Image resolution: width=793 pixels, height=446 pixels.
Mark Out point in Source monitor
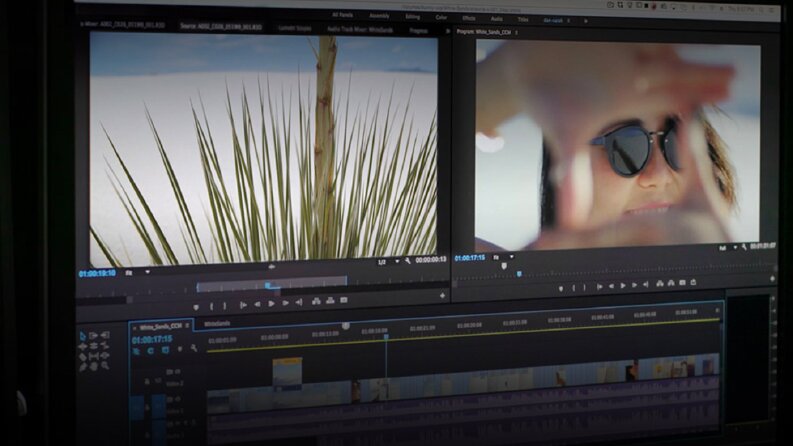point(225,306)
